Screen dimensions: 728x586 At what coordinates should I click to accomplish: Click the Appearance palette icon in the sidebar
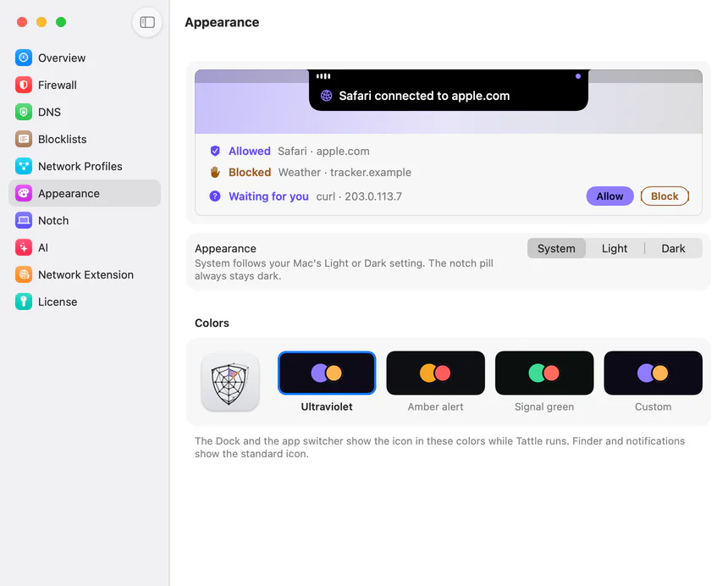pyautogui.click(x=24, y=193)
